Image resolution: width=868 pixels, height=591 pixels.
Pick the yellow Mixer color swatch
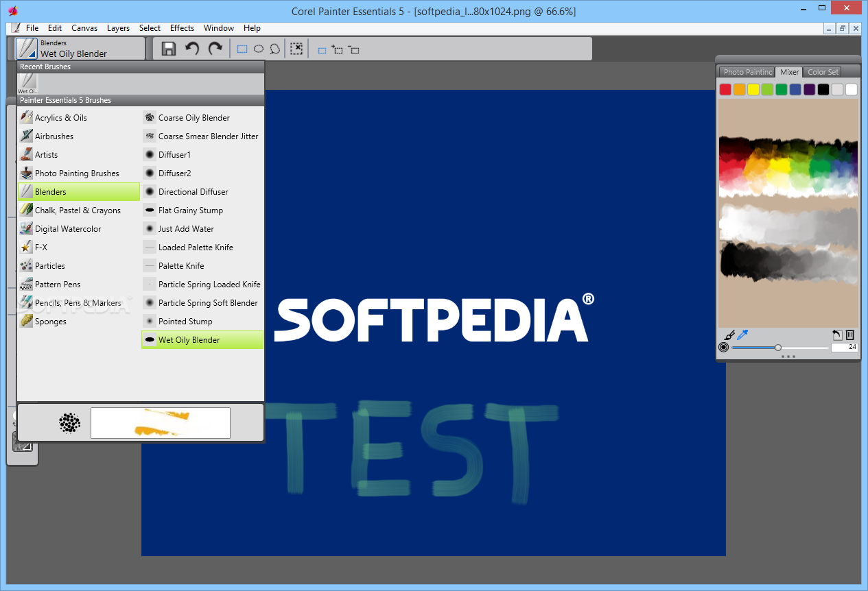753,89
